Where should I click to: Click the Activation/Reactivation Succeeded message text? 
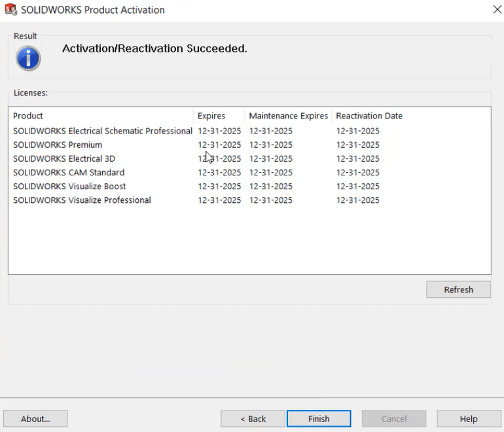tap(154, 48)
